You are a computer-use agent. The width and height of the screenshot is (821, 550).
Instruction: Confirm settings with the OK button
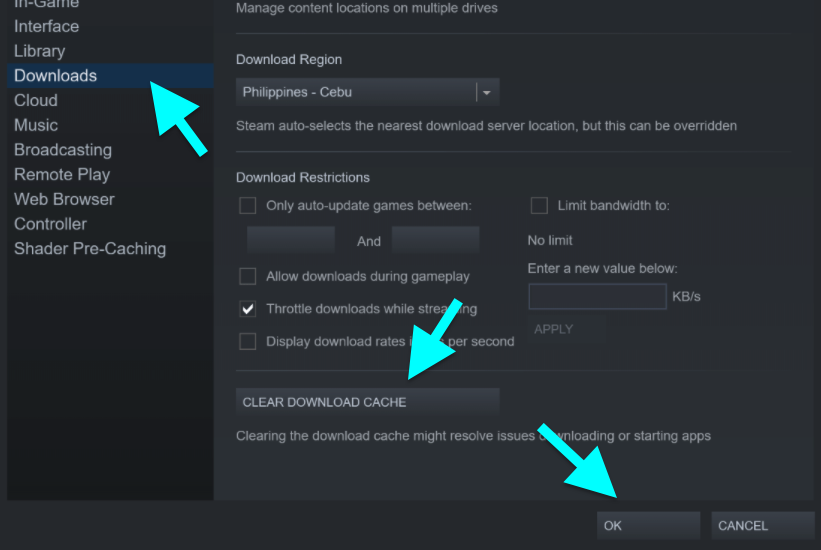648,525
